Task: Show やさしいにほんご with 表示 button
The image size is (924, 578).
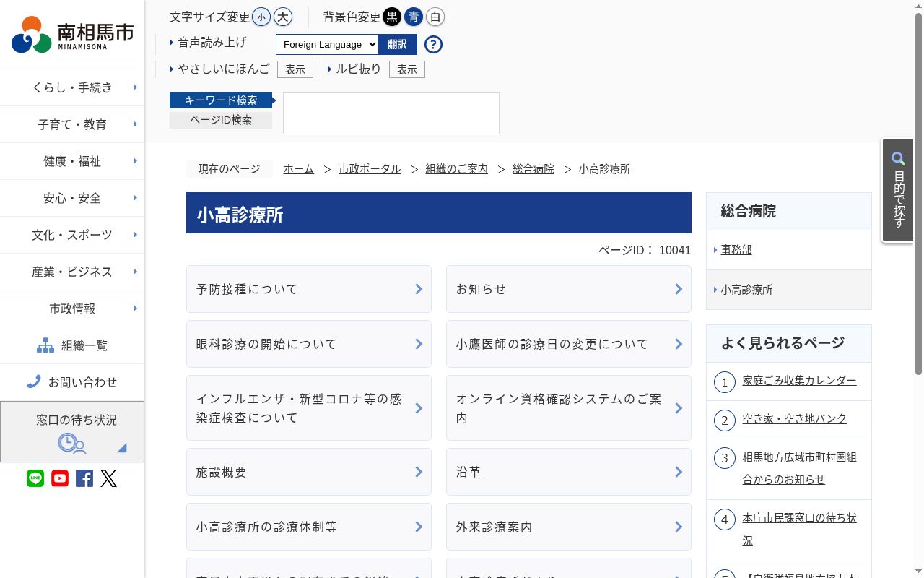Action: [295, 69]
